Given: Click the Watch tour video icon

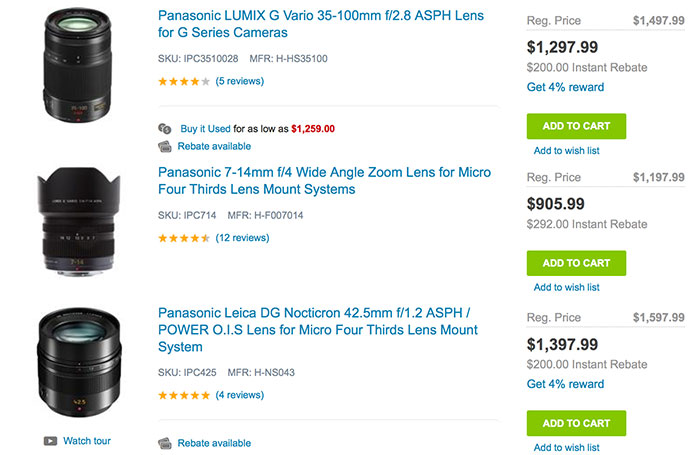Looking at the screenshot, I should (x=50, y=441).
